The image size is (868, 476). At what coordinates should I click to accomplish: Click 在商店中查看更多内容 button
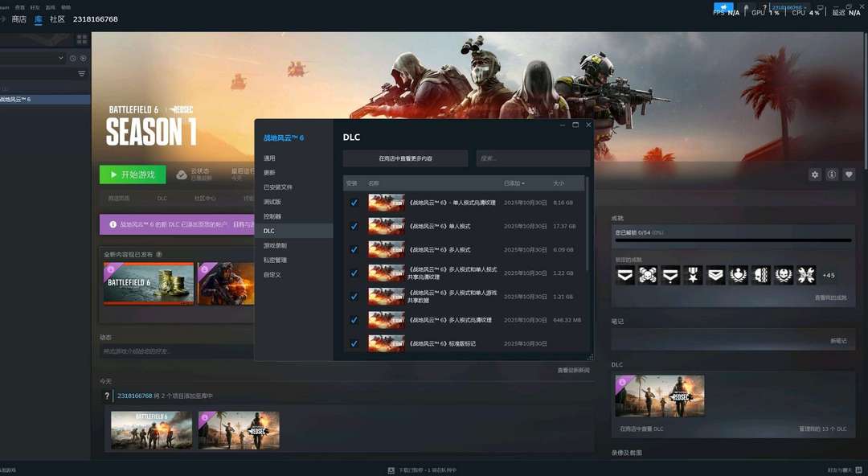tap(405, 158)
